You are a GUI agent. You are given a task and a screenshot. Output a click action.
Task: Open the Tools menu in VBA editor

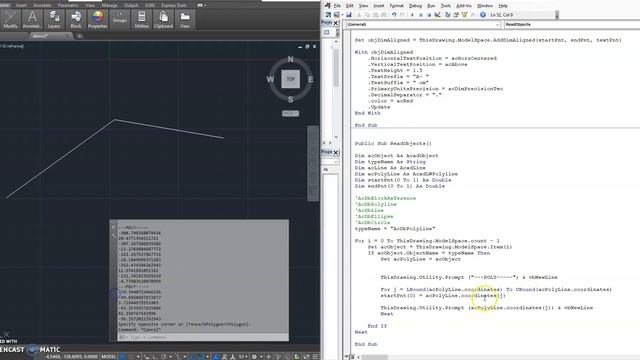coord(446,6)
